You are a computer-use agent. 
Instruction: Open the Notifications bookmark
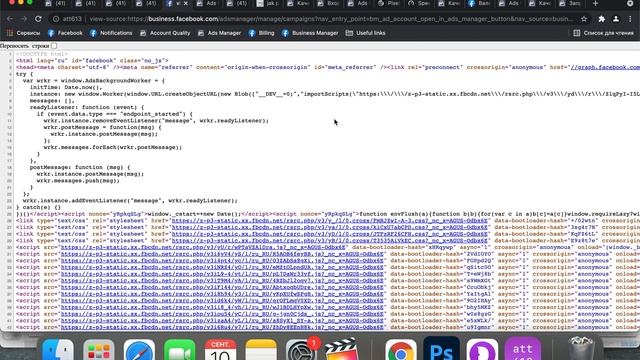point(111,33)
